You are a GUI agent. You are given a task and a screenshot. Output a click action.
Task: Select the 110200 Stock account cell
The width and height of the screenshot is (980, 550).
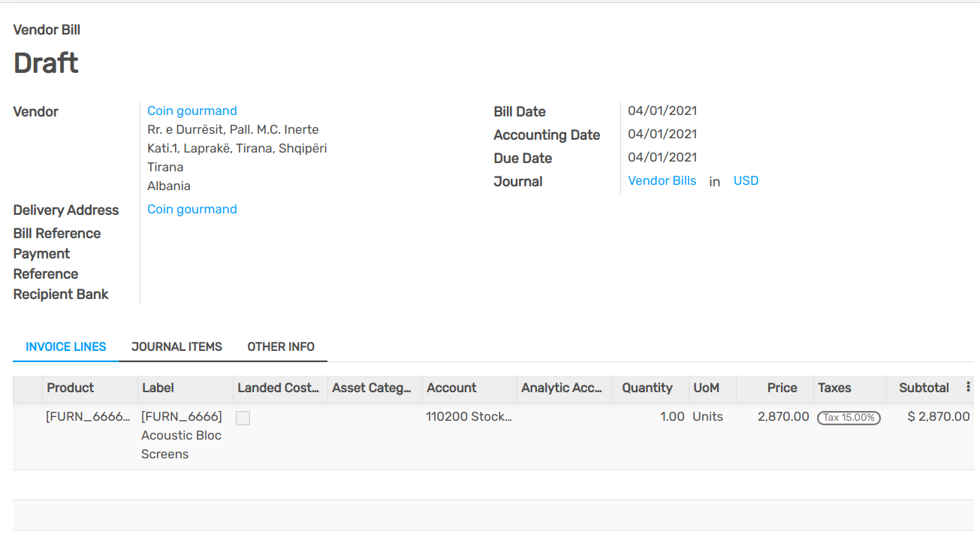(x=469, y=416)
